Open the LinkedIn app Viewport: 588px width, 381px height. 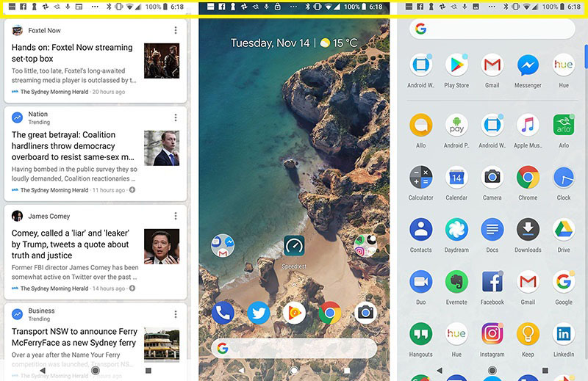[563, 334]
